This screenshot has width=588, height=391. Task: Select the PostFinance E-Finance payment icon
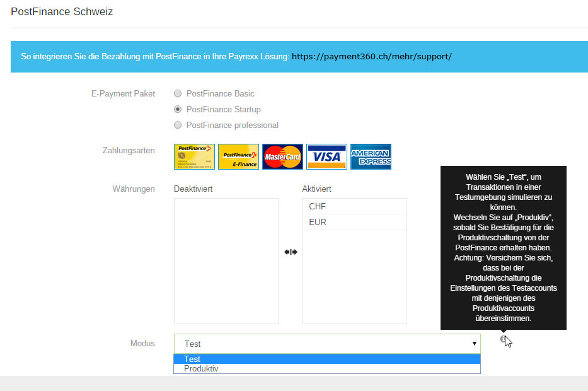[238, 157]
